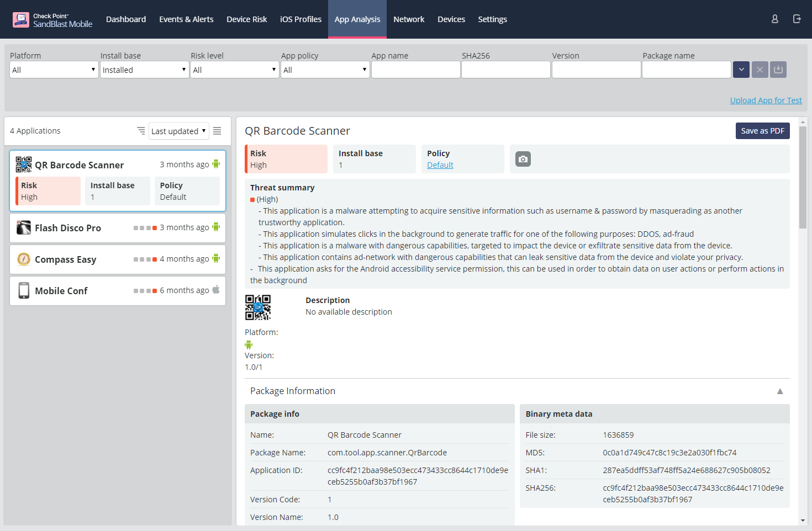This screenshot has height=531, width=812.
Task: Click the logout icon in header
Action: (797, 19)
